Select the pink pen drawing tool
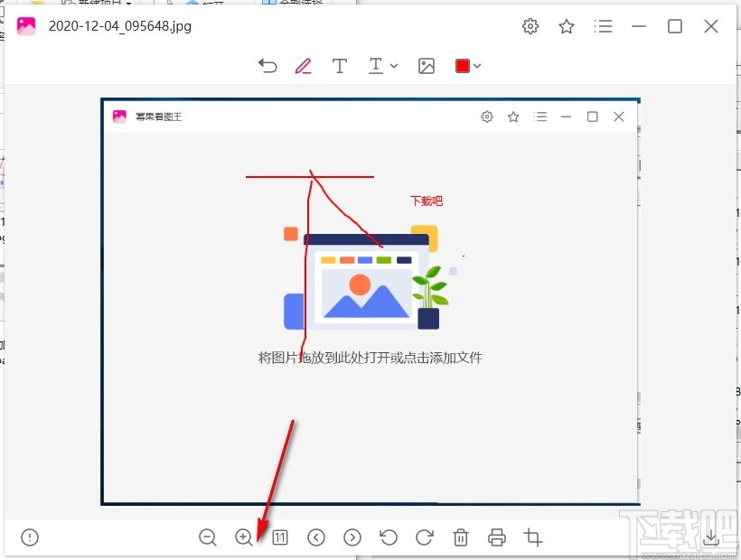 coord(303,66)
